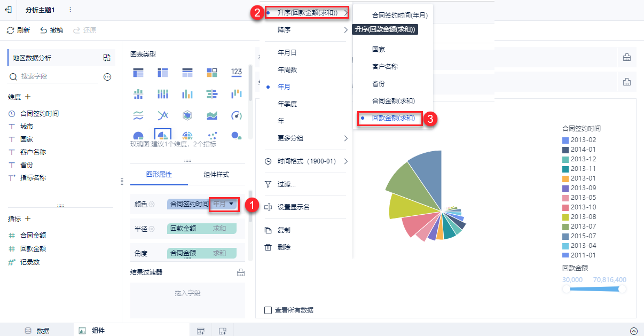Click the 2013-08 legend color swatch

click(x=566, y=217)
